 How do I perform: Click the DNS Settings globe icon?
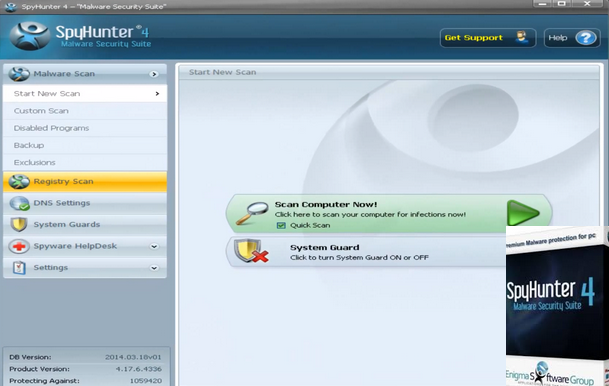19,203
